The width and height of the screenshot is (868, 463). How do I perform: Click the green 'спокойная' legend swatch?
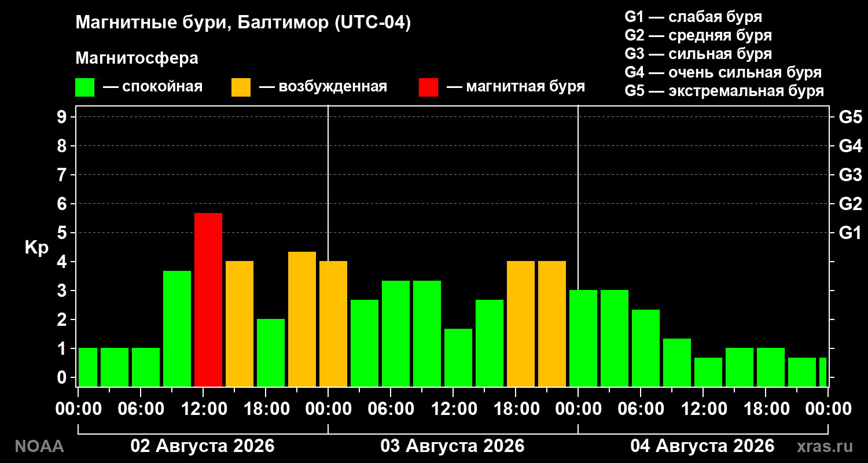(84, 87)
